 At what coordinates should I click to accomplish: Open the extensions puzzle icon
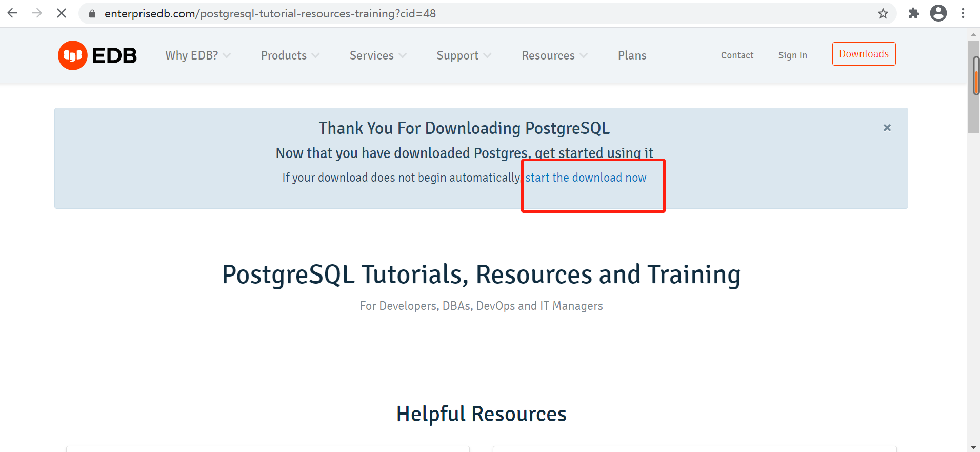(x=913, y=13)
